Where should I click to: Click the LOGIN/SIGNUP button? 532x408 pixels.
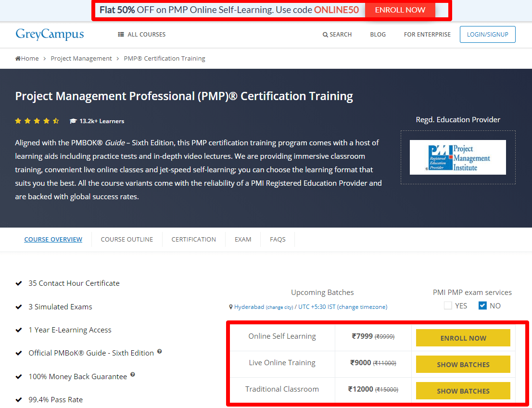coord(488,34)
